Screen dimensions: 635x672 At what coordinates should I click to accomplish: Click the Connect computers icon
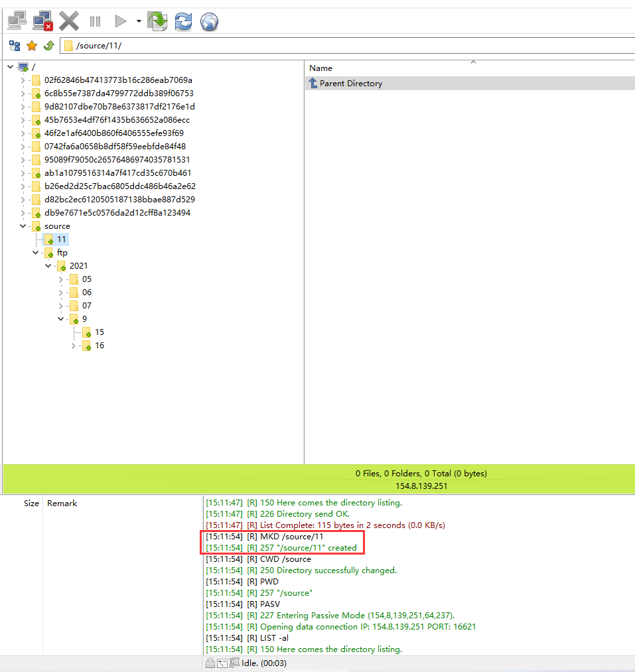pos(17,21)
